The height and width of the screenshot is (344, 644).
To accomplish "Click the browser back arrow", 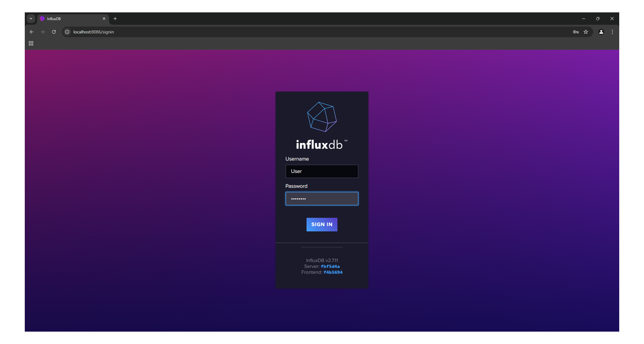I will pos(32,32).
